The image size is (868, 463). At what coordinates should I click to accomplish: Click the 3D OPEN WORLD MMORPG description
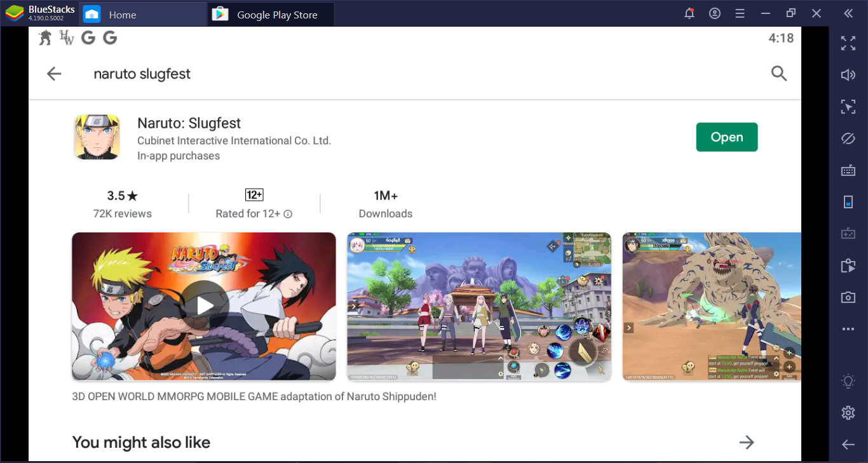pyautogui.click(x=254, y=396)
